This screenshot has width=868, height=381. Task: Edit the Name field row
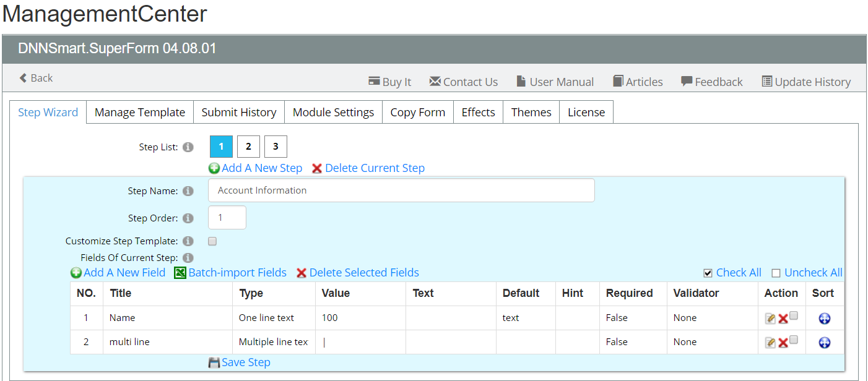770,319
